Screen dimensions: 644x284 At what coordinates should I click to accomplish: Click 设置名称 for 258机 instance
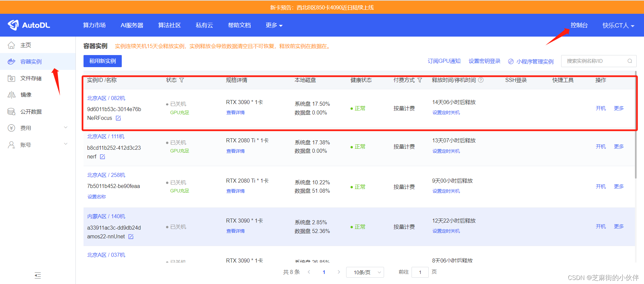[x=97, y=197]
